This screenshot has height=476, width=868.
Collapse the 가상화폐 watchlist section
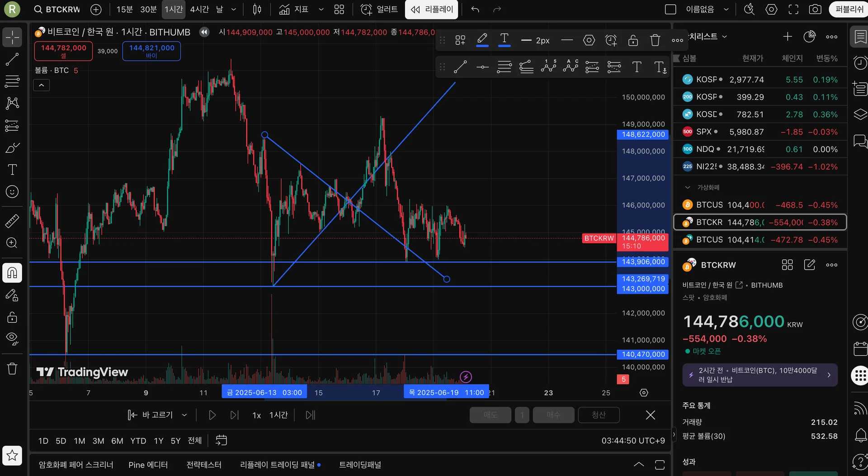(x=688, y=187)
